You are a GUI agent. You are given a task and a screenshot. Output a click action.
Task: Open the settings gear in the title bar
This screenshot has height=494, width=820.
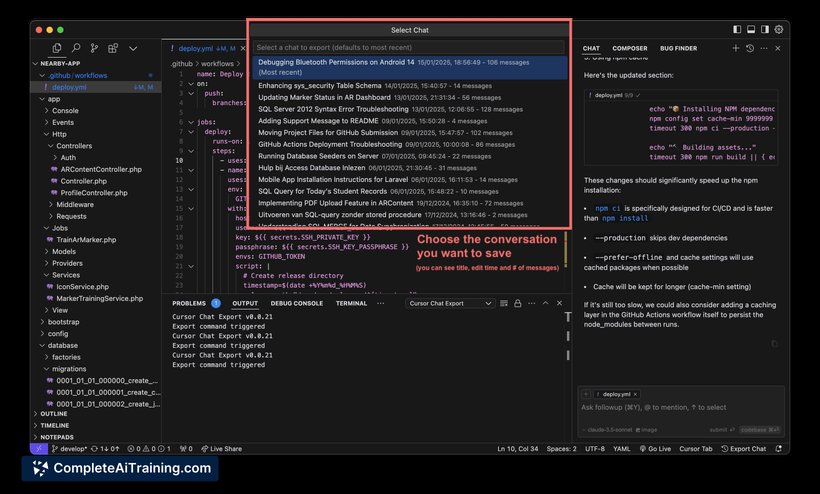tap(779, 30)
